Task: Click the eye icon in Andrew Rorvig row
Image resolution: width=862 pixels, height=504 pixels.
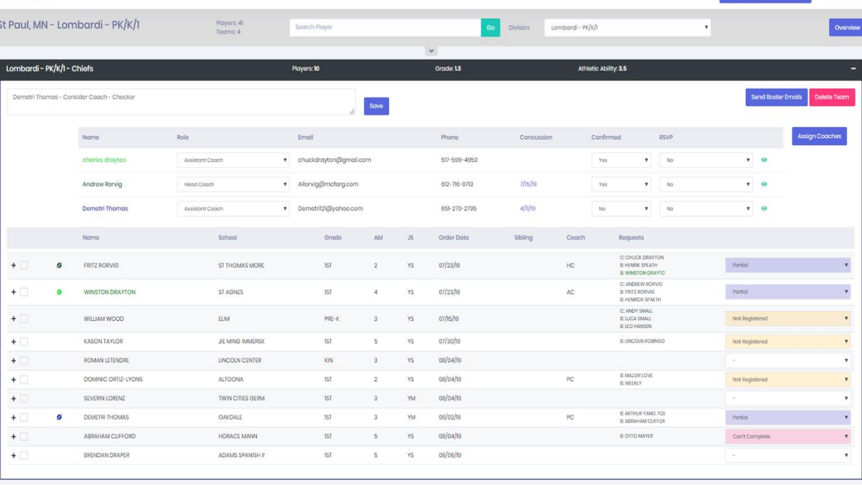Action: coord(764,184)
